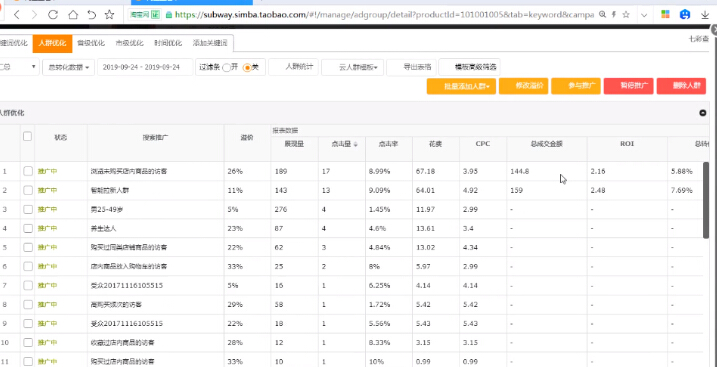Collapse the 人群优化 panel with round icon
Viewport: 717px width, 367px height.
point(703,113)
